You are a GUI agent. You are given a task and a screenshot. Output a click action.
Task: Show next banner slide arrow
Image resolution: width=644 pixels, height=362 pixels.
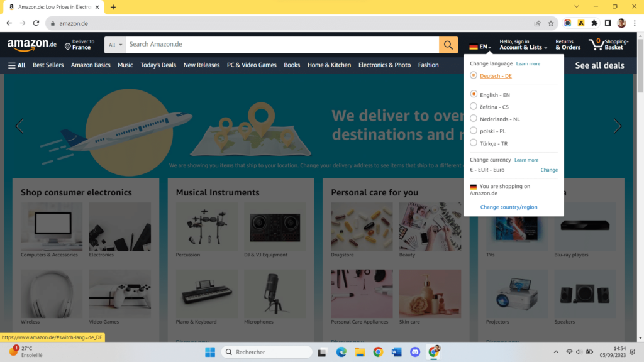click(618, 126)
